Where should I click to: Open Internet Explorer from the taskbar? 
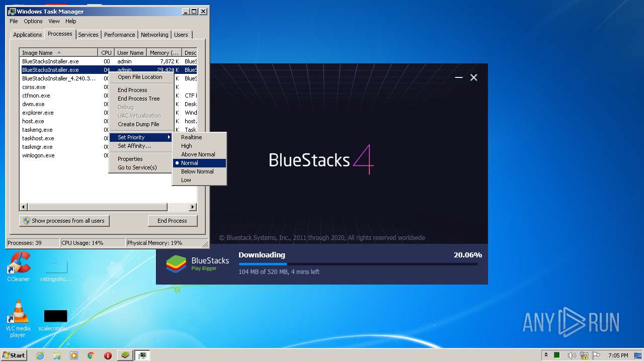tap(40, 355)
